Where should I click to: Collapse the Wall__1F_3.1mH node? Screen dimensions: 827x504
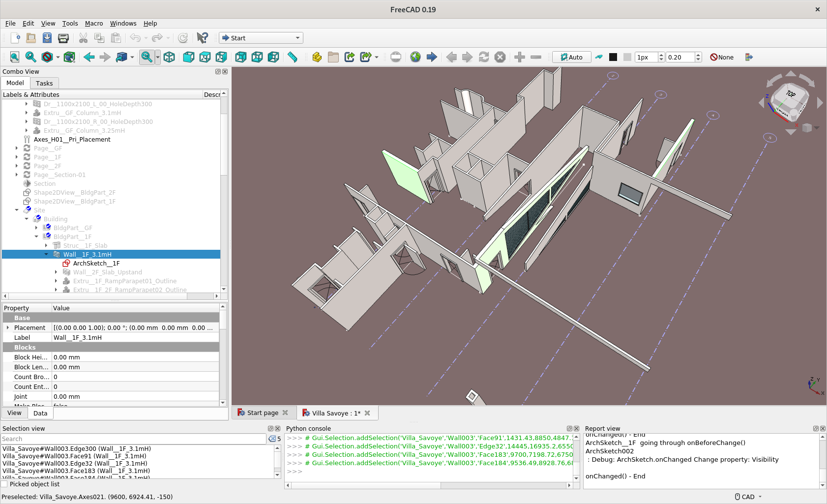coord(46,254)
